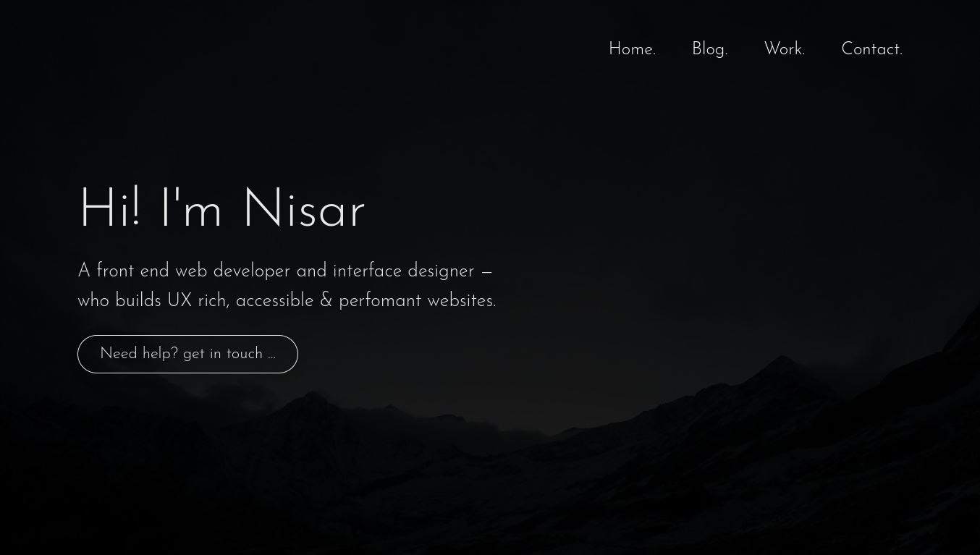The height and width of the screenshot is (555, 980).
Task: Click the Blog link in the navbar
Action: (709, 49)
